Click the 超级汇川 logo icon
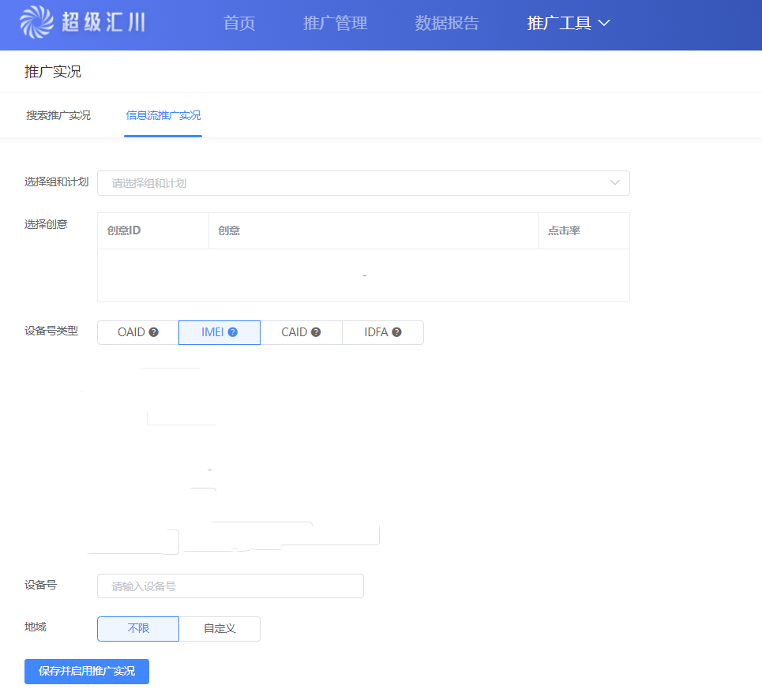Viewport: 762px width, 700px height. point(36,22)
